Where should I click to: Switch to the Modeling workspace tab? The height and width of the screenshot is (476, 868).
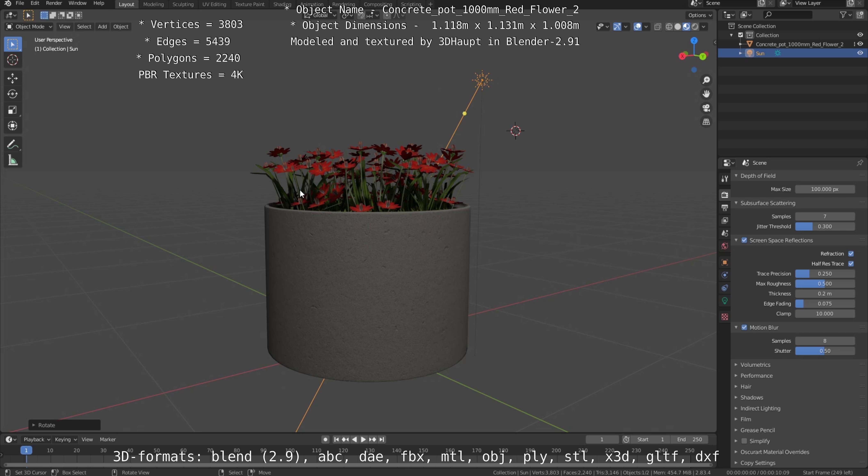153,4
